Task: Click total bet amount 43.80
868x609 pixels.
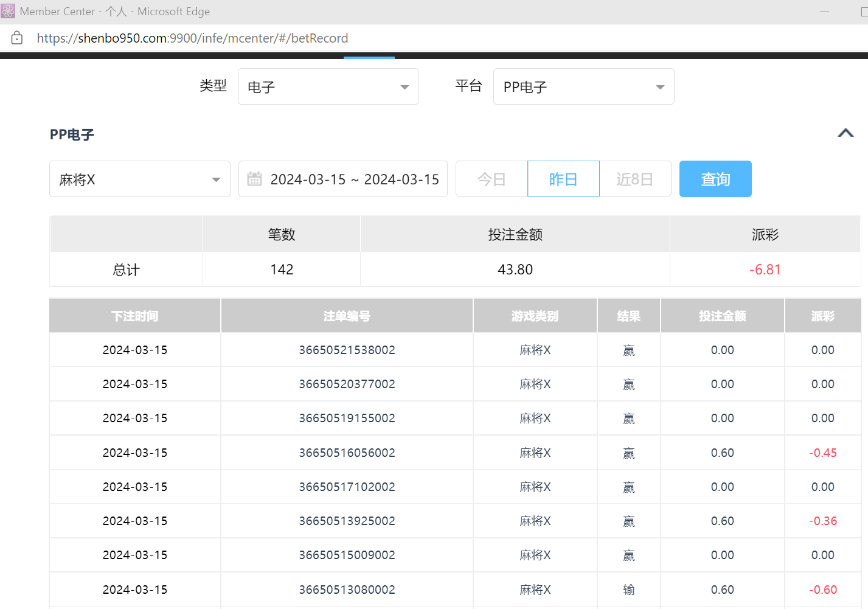Action: point(515,270)
